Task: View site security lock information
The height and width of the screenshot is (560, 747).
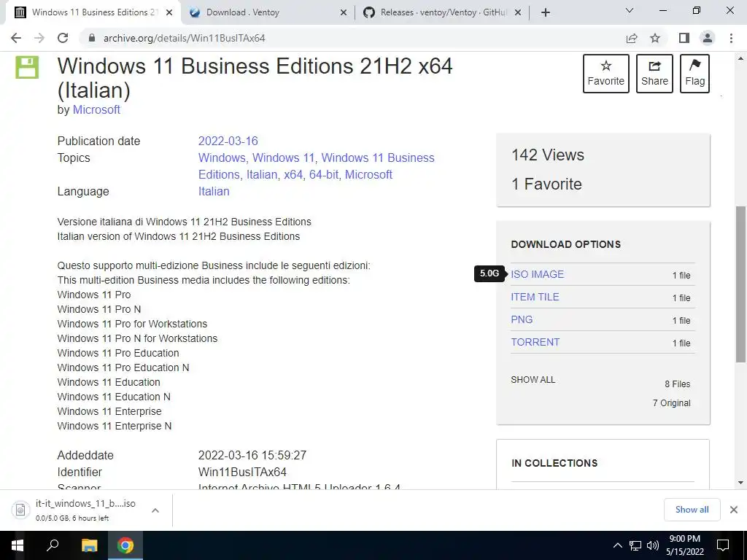Action: click(x=92, y=38)
